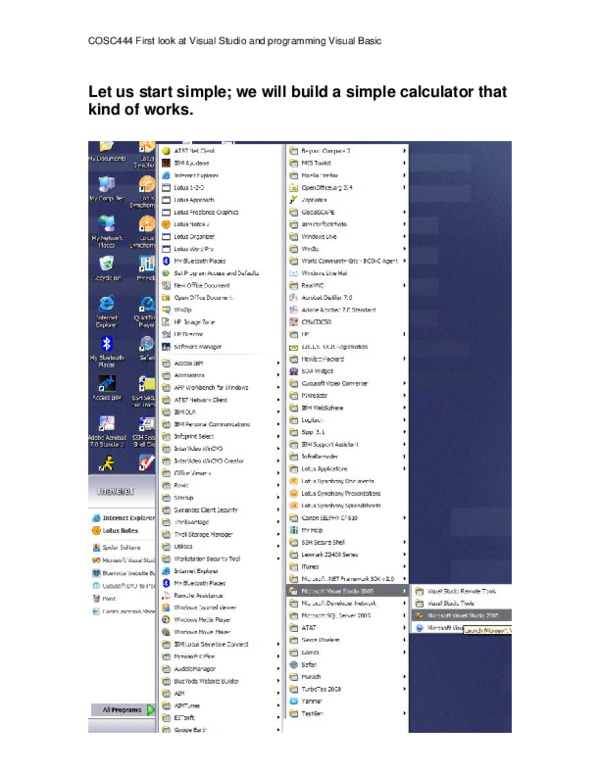The height and width of the screenshot is (776, 600).
Task: Open Windows Journal Viewer
Action: (199, 607)
